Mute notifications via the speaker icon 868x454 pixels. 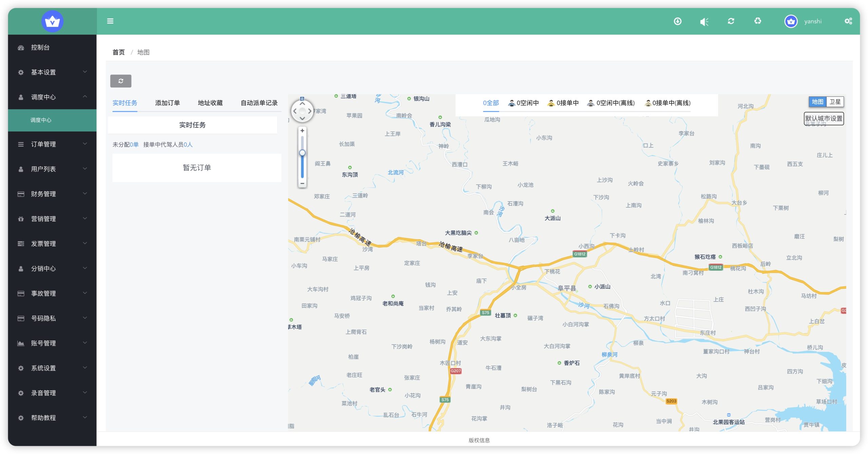point(705,21)
